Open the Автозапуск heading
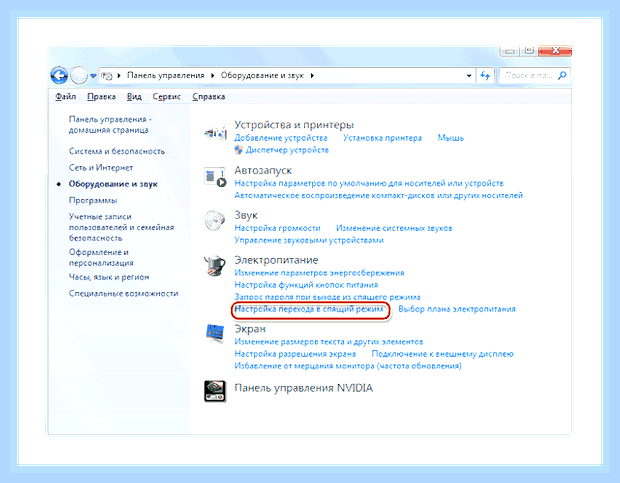Screen dimensions: 620x483 coord(263,170)
